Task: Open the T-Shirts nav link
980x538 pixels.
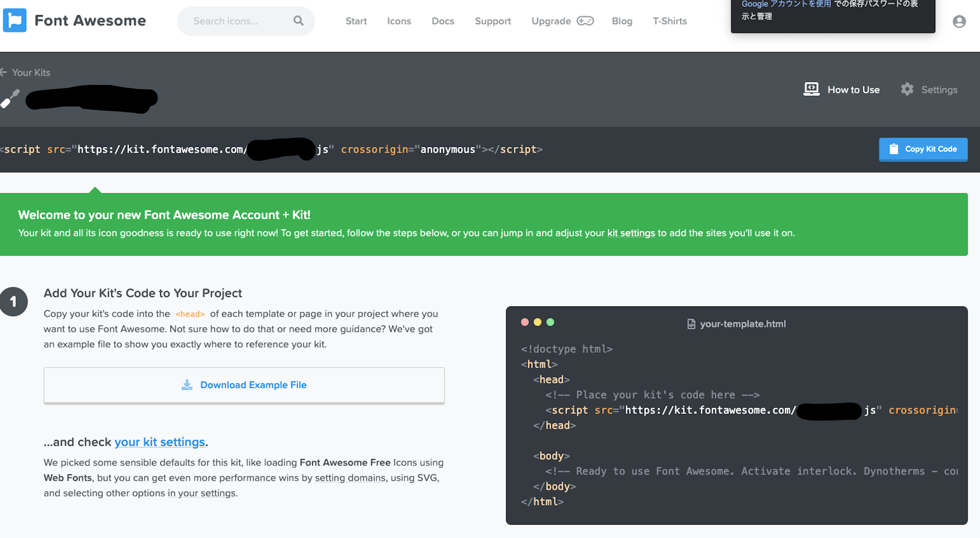Action: click(669, 21)
